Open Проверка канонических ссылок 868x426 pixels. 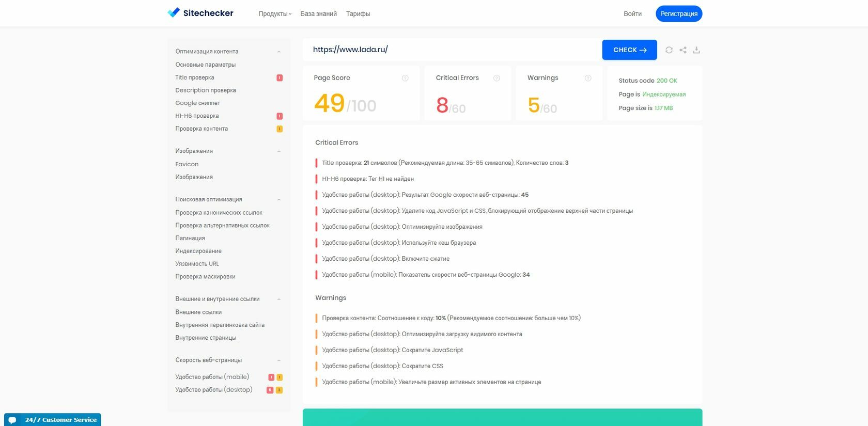click(x=219, y=213)
